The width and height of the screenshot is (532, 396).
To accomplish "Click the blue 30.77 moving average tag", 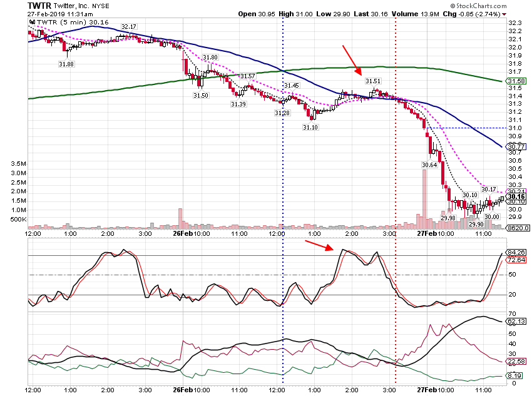I will 516,147.
